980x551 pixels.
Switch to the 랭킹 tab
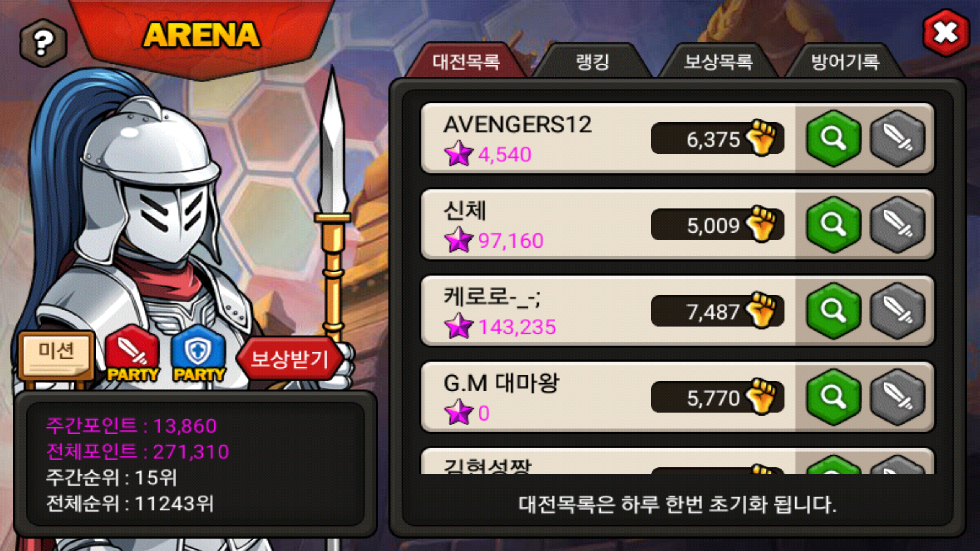[x=592, y=61]
